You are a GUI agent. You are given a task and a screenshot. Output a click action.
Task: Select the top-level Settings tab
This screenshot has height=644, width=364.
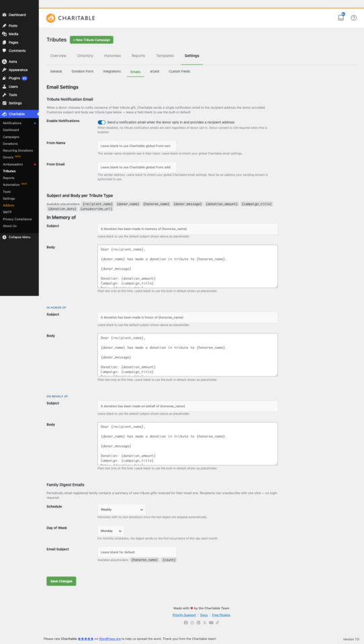[191, 56]
